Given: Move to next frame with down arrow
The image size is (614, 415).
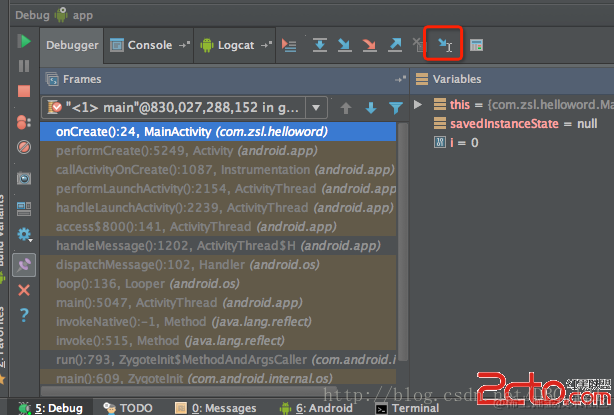Looking at the screenshot, I should point(371,108).
